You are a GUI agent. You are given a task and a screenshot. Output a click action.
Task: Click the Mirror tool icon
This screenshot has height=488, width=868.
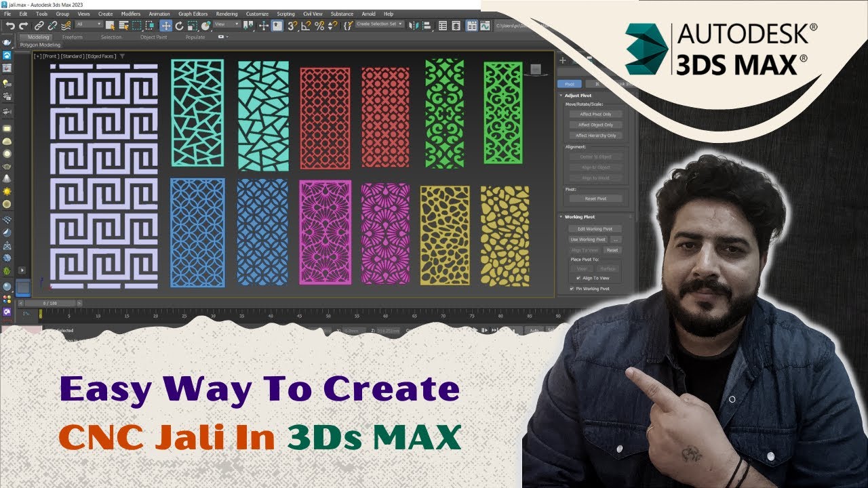pos(414,26)
